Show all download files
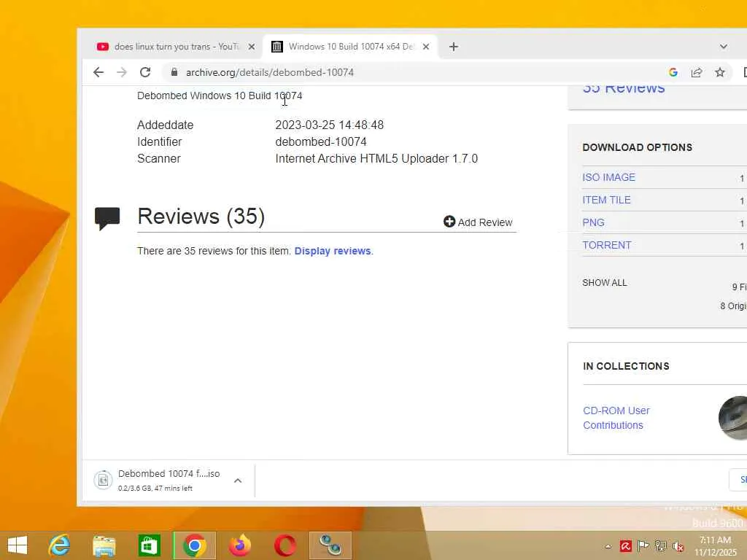Image resolution: width=747 pixels, height=560 pixels. (x=605, y=282)
